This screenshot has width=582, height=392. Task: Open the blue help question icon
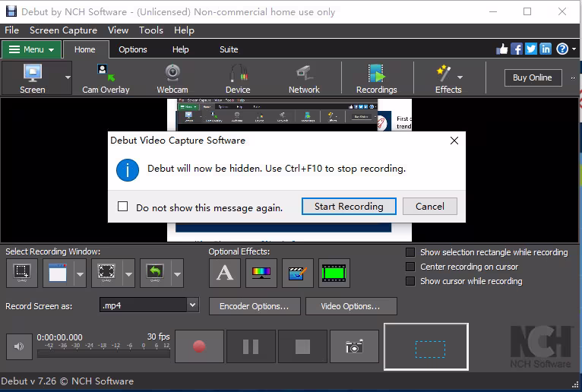562,49
